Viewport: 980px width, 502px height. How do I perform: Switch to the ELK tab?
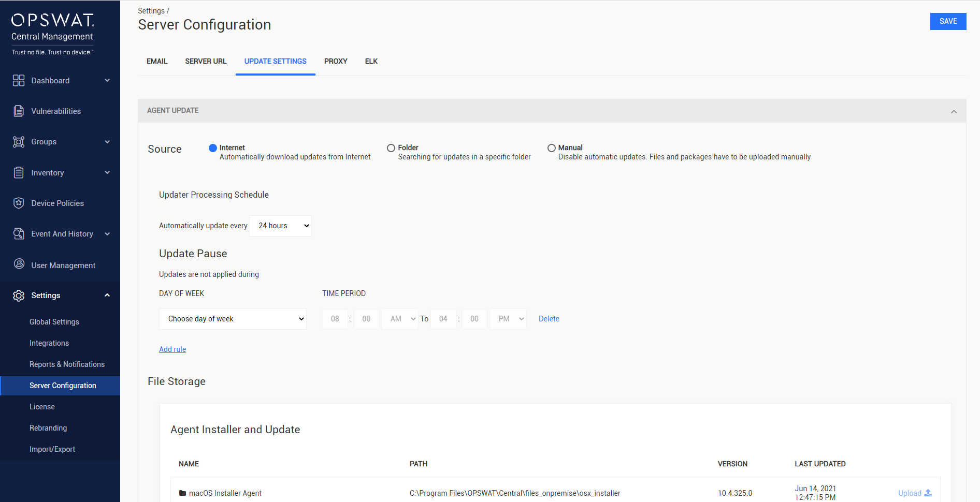coord(371,61)
